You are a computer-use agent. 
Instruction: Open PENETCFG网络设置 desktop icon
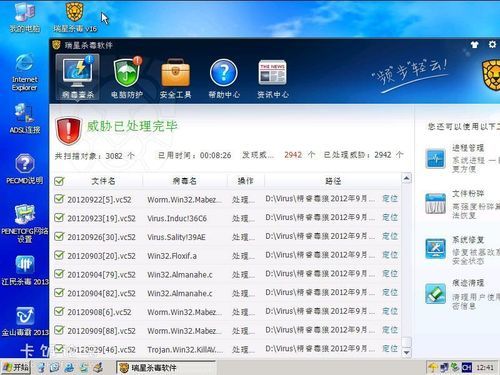pyautogui.click(x=25, y=223)
